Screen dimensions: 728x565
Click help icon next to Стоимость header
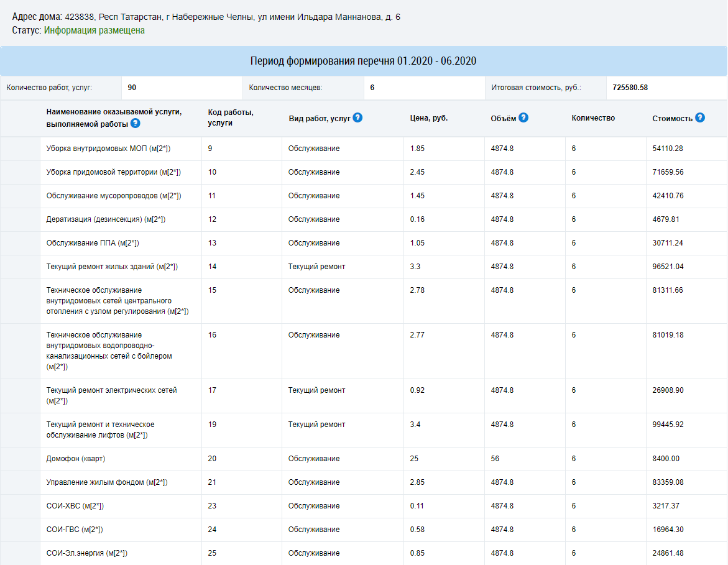coord(700,117)
